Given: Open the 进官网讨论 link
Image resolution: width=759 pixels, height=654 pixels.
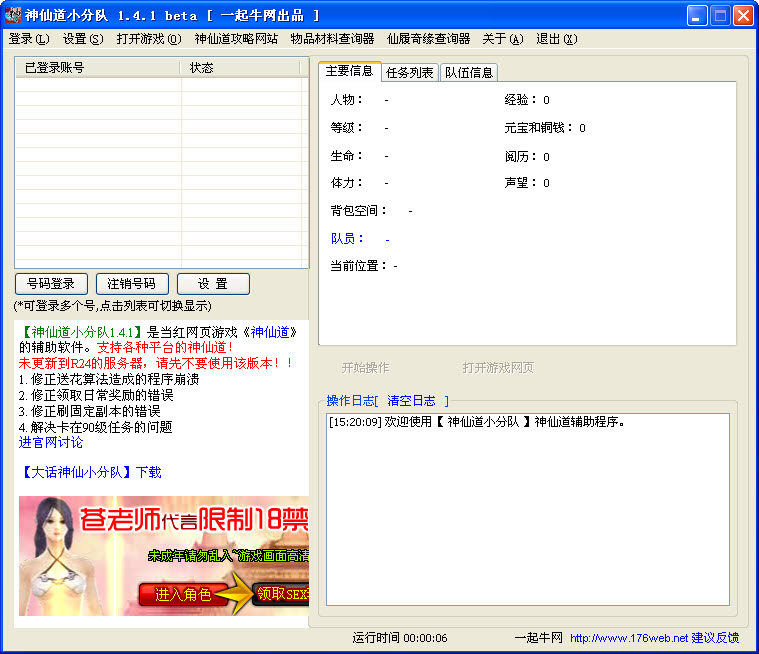Looking at the screenshot, I should click(51, 442).
